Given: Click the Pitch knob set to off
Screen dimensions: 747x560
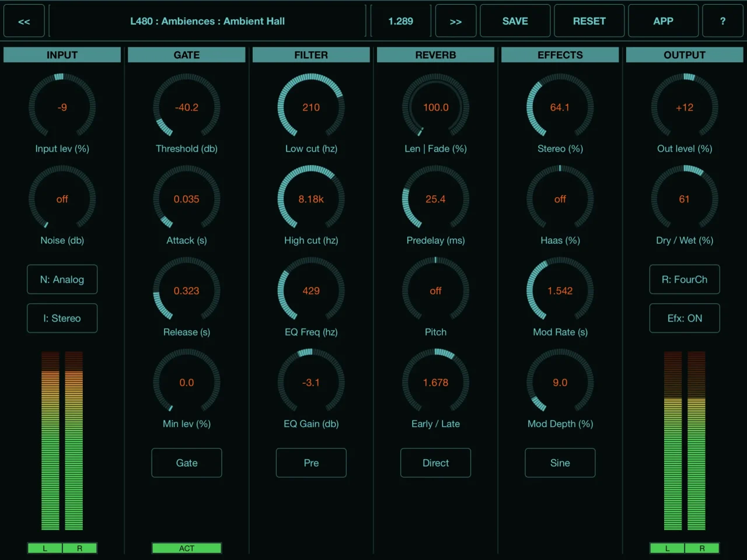Looking at the screenshot, I should (436, 290).
